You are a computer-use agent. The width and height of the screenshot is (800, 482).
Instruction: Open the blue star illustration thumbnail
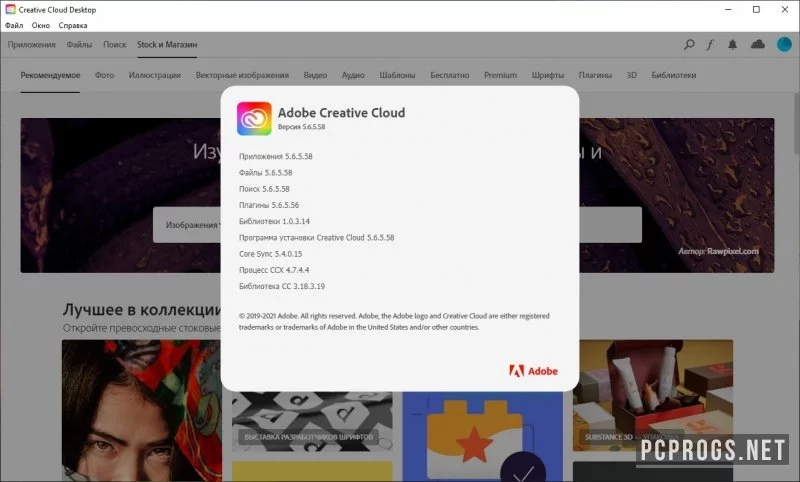[482, 437]
